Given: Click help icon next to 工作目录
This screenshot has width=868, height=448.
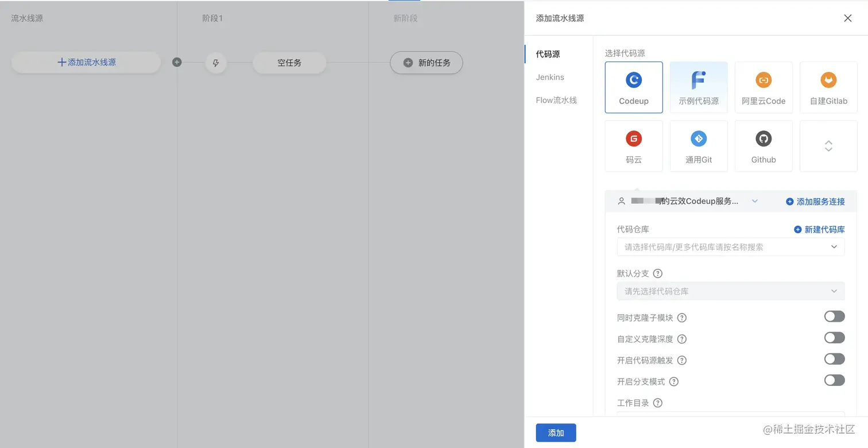Looking at the screenshot, I should pyautogui.click(x=658, y=403).
